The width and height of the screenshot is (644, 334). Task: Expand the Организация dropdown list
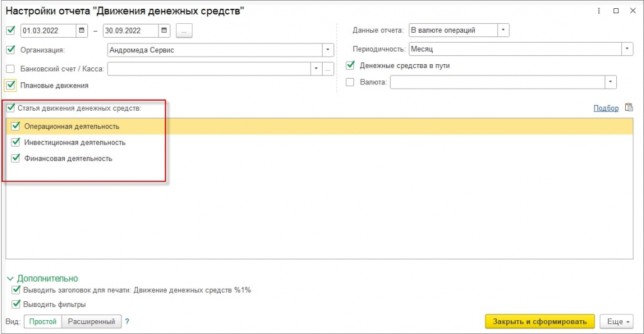point(328,50)
